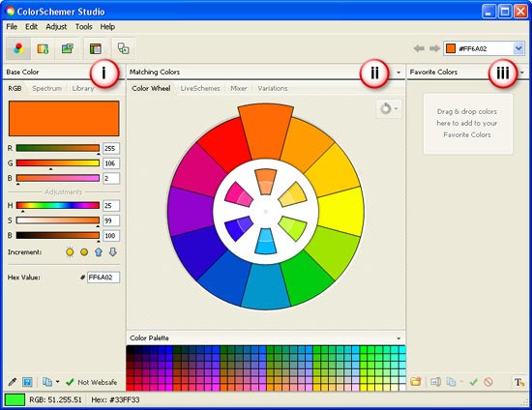
Task: Click the inner cyan matching color wedge
Action: [266, 242]
